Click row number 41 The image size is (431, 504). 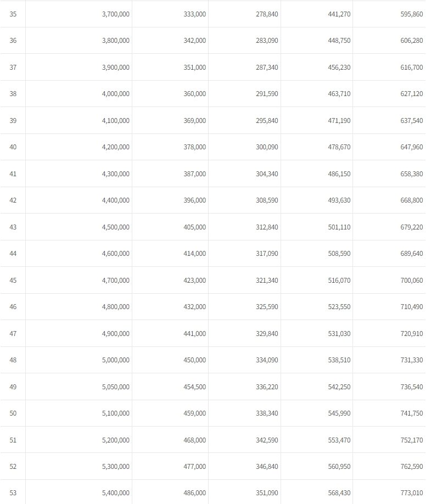(x=13, y=173)
